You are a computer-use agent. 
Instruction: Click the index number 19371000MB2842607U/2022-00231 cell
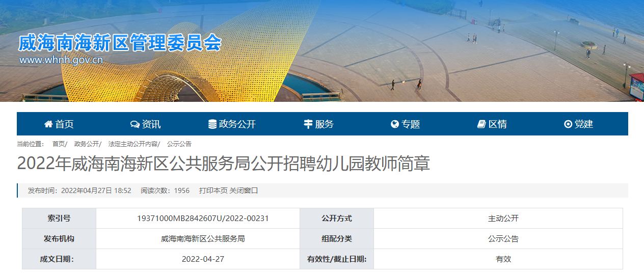(x=198, y=218)
